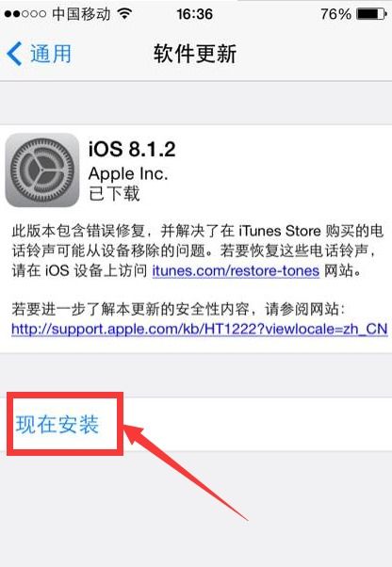This screenshot has width=392, height=567.
Task: Tap the 76% battery percentage
Action: pyautogui.click(x=336, y=14)
